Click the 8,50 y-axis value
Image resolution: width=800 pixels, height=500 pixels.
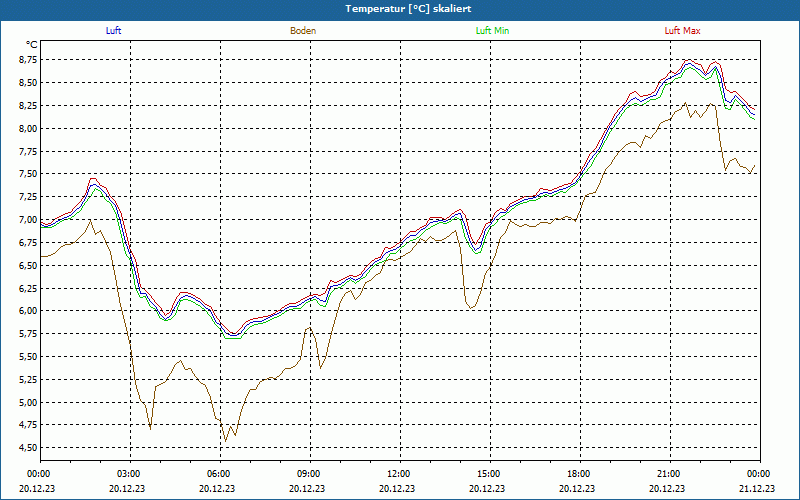click(x=27, y=83)
